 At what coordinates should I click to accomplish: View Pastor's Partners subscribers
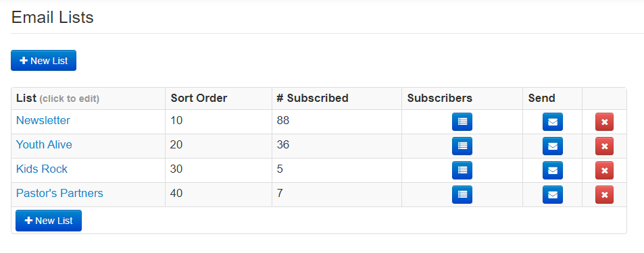coord(462,194)
